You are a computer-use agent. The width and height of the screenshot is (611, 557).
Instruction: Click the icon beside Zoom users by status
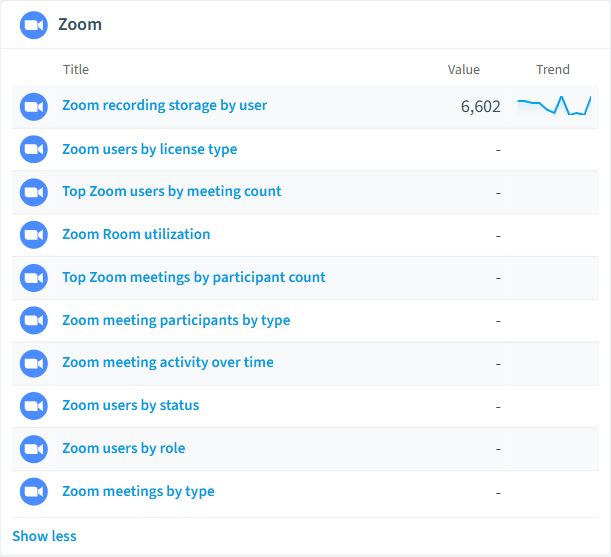click(x=34, y=406)
